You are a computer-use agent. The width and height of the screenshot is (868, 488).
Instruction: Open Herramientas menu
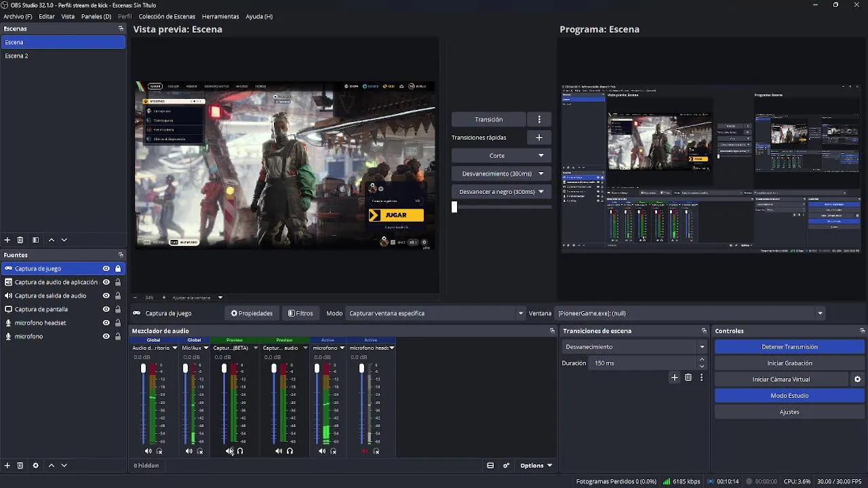(x=220, y=16)
